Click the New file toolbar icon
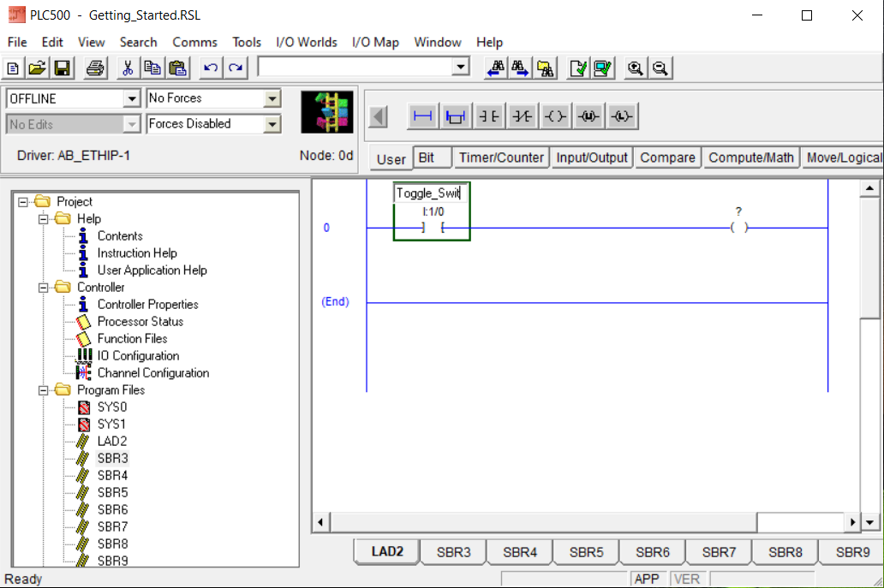The width and height of the screenshot is (884, 588). (13, 68)
